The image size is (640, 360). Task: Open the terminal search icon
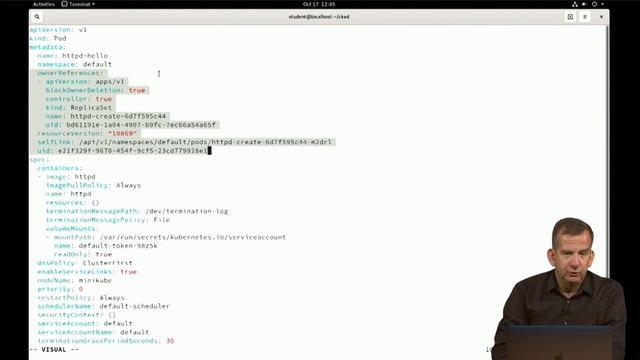pyautogui.click(x=37, y=17)
